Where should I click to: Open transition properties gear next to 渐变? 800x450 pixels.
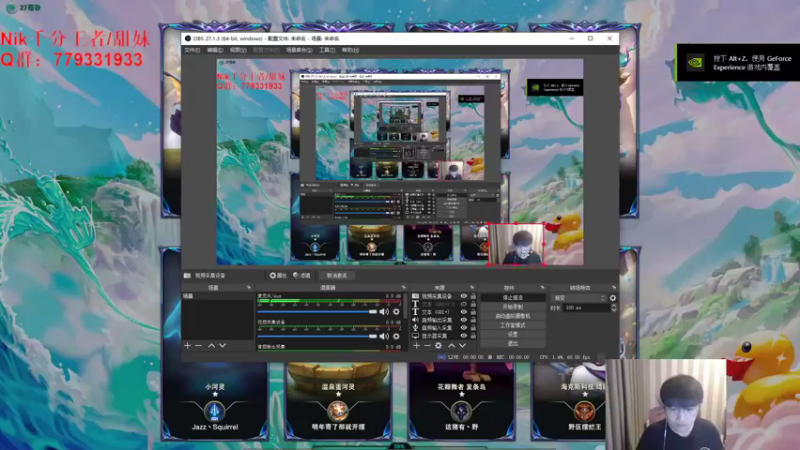point(613,298)
